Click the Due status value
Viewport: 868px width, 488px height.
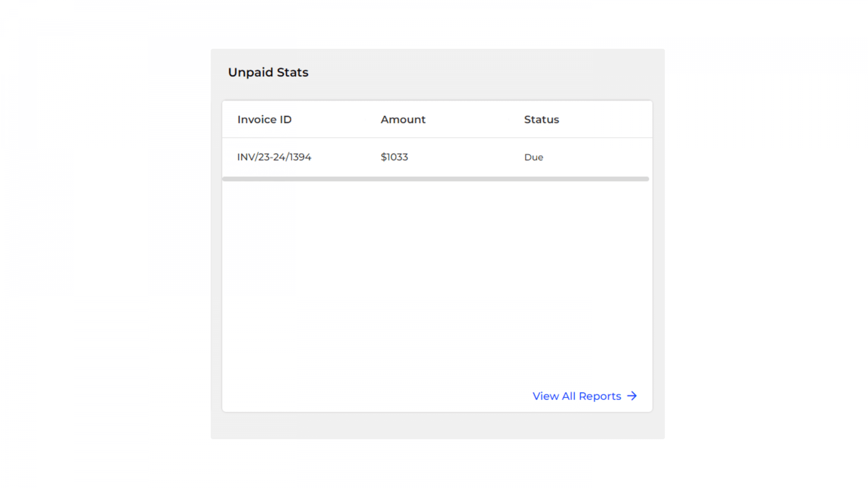tap(534, 157)
